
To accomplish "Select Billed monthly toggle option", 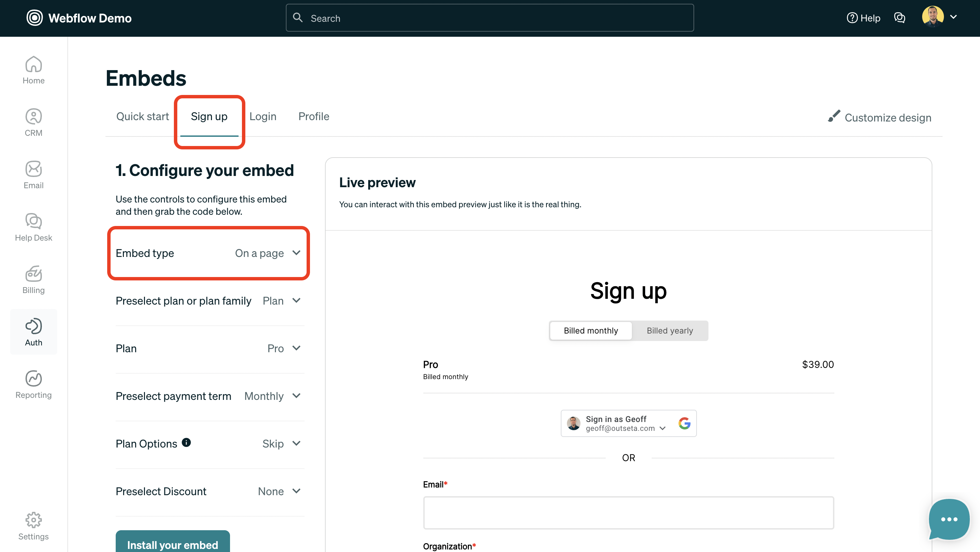I will point(590,330).
